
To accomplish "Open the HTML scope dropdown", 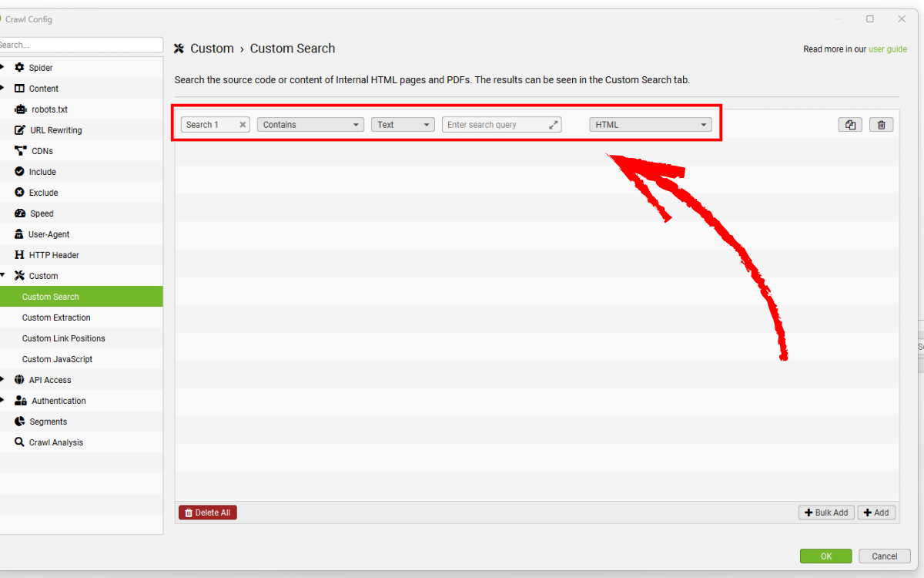I will click(650, 125).
